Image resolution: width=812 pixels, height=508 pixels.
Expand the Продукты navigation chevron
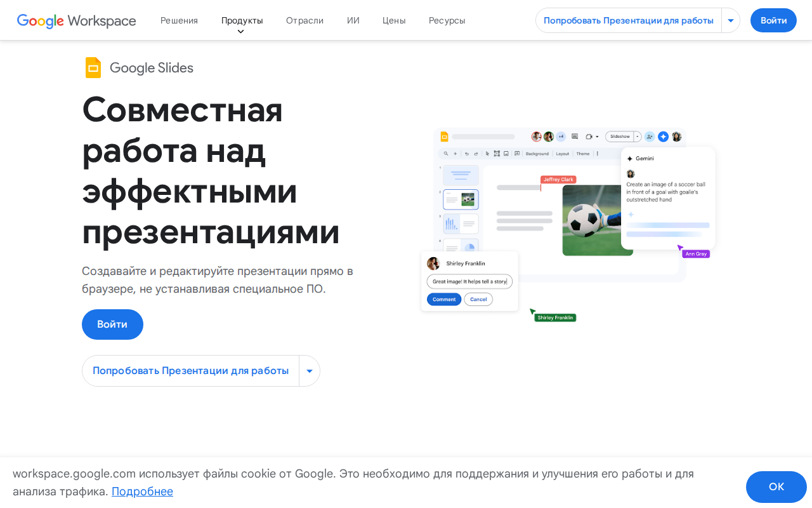point(242,30)
